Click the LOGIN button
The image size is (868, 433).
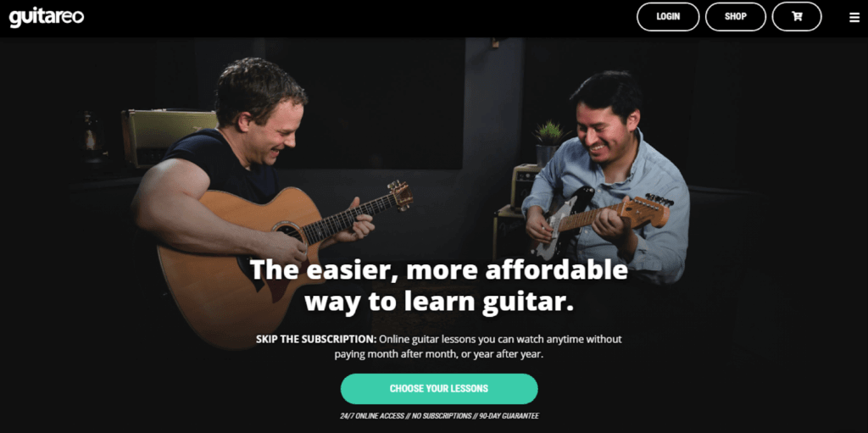click(x=668, y=17)
